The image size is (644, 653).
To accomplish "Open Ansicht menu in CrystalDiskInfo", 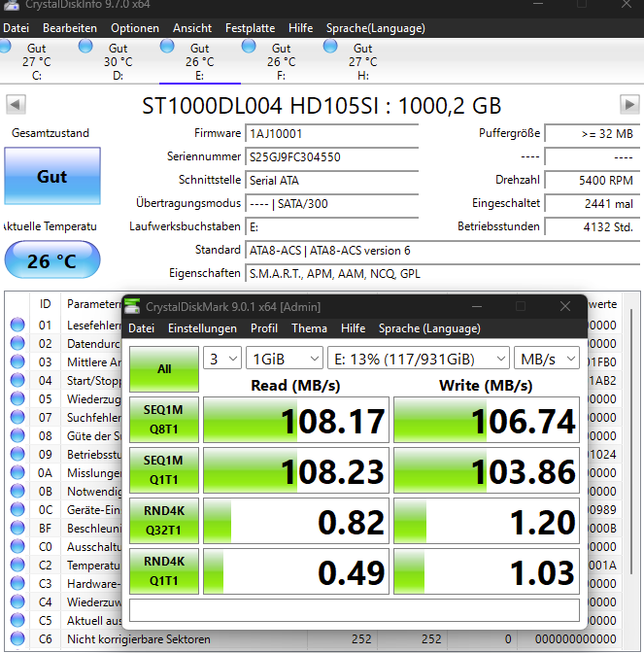I will [x=192, y=28].
